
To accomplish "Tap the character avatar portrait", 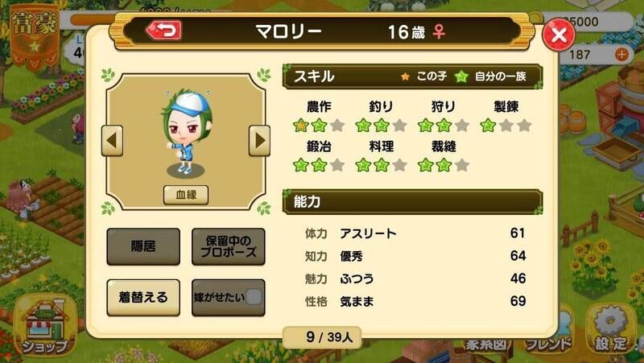I will 187,133.
